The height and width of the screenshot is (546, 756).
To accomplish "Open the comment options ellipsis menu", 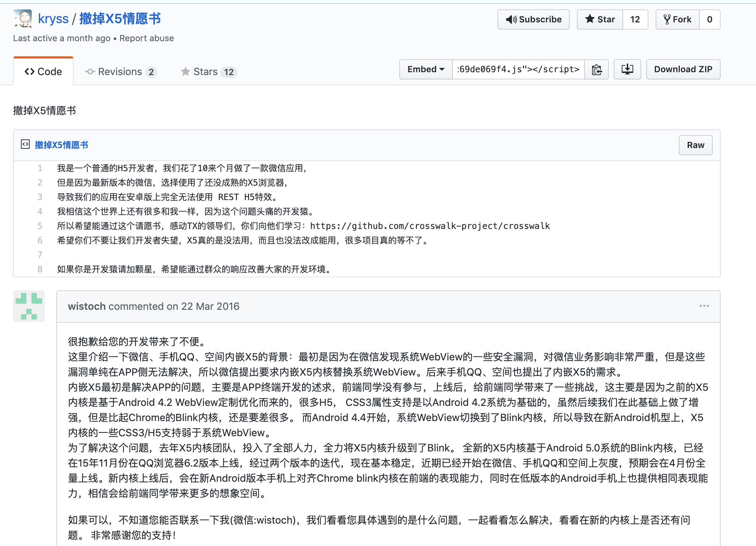I will [704, 306].
